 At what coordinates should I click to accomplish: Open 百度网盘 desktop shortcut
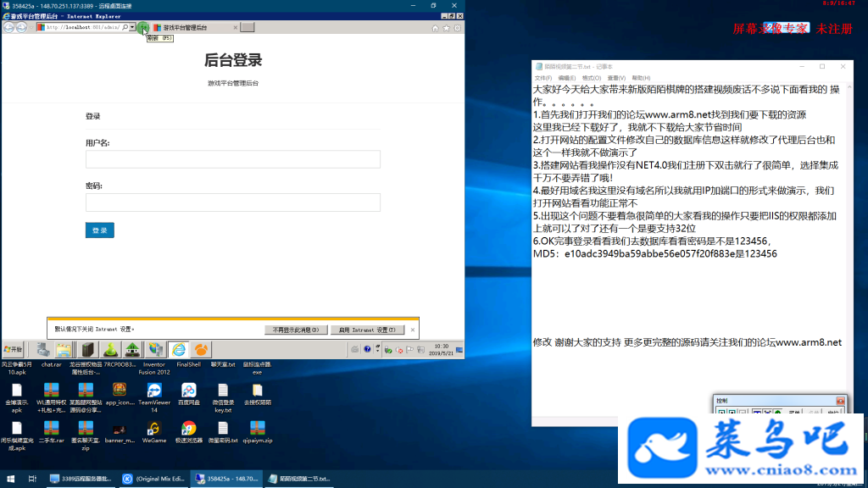pos(189,394)
